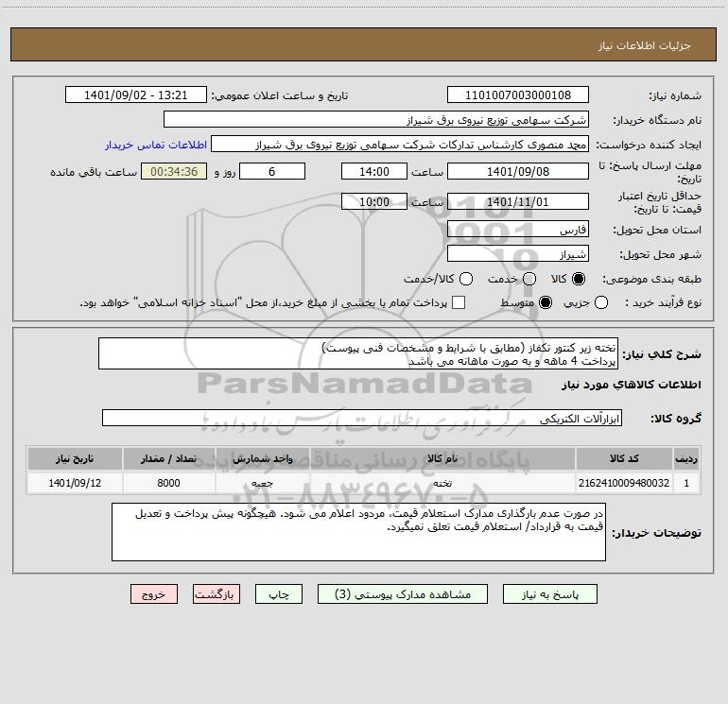728x704 pixels.
Task: Click the request creator name field
Action: 400,144
